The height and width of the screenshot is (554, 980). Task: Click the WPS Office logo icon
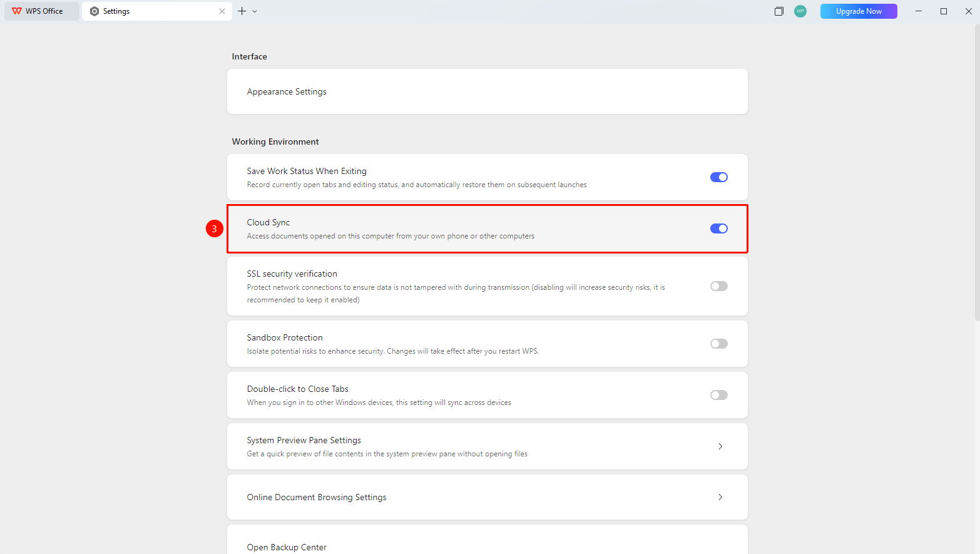17,11
